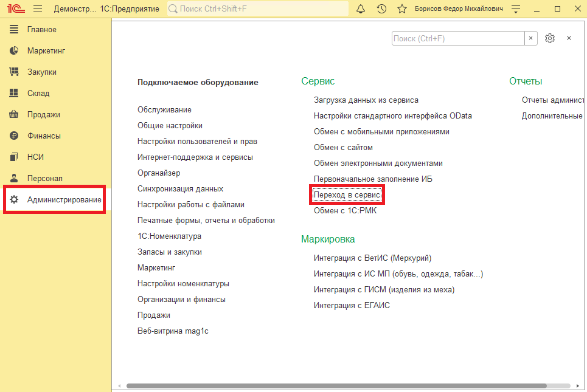Click the Персонал person icon
This screenshot has width=587, height=392.
[14, 178]
